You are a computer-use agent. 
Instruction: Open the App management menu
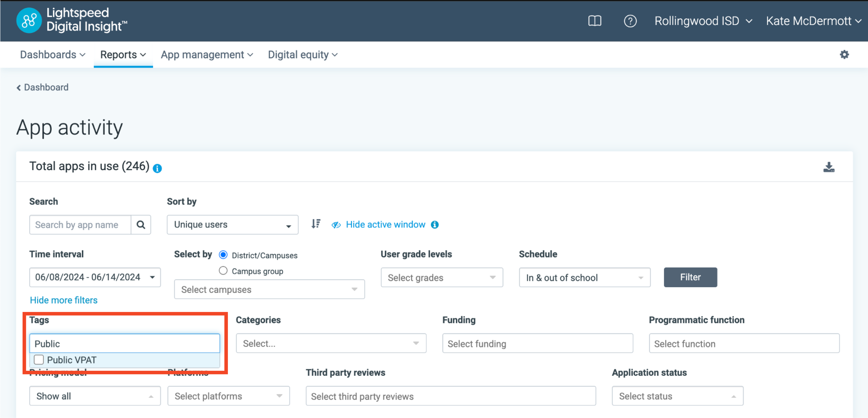[207, 55]
